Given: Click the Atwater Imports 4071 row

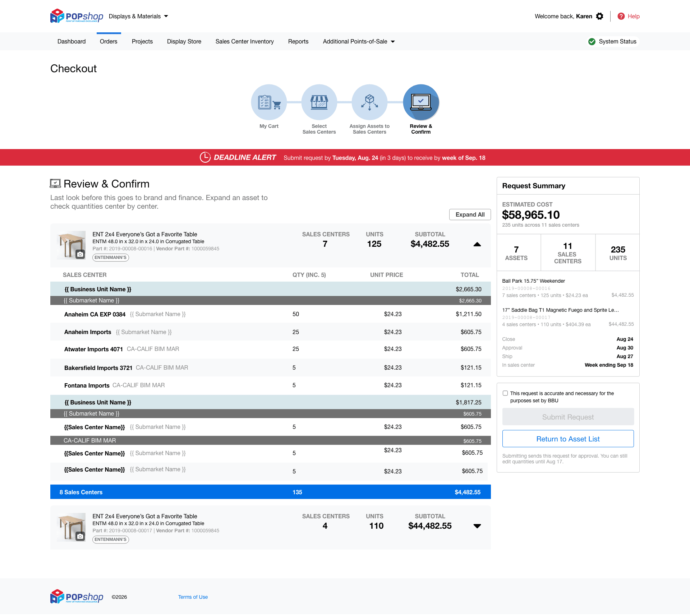Looking at the screenshot, I should point(271,349).
